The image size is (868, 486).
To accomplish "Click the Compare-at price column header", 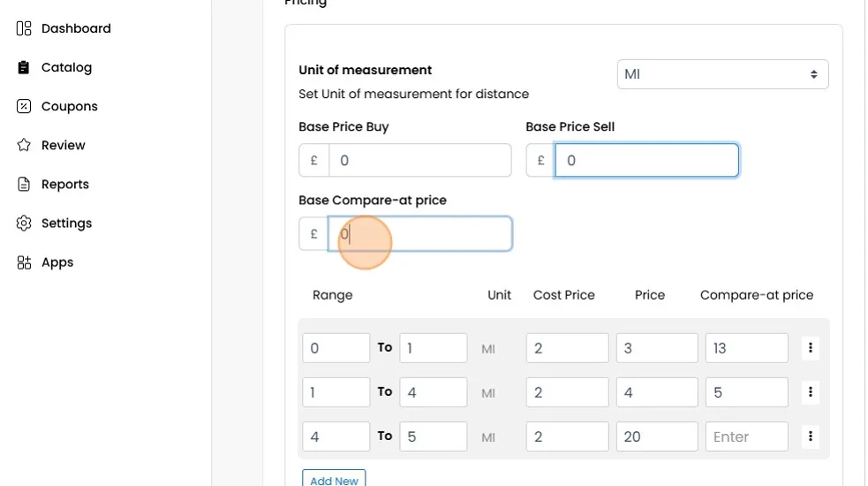I will pos(757,295).
